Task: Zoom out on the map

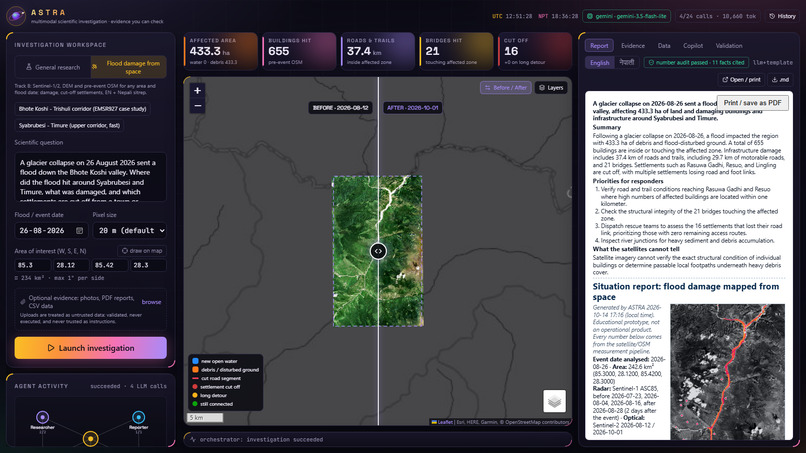Action: pyautogui.click(x=197, y=106)
